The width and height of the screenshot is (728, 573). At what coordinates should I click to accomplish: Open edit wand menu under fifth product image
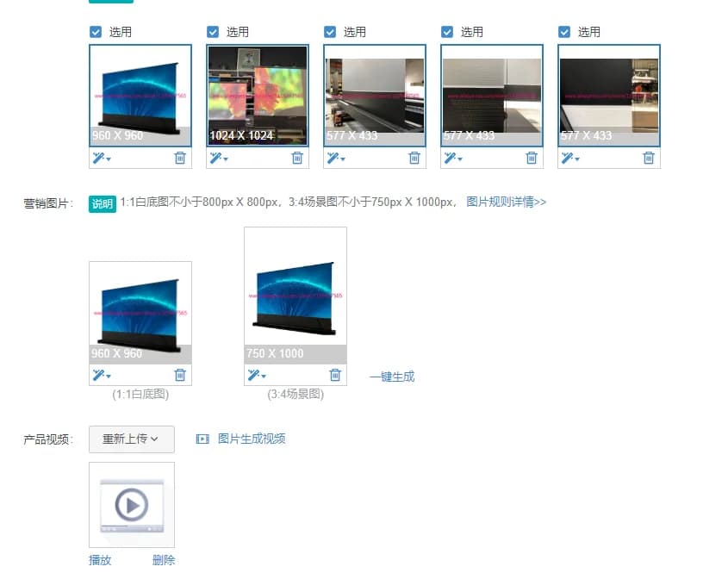570,159
